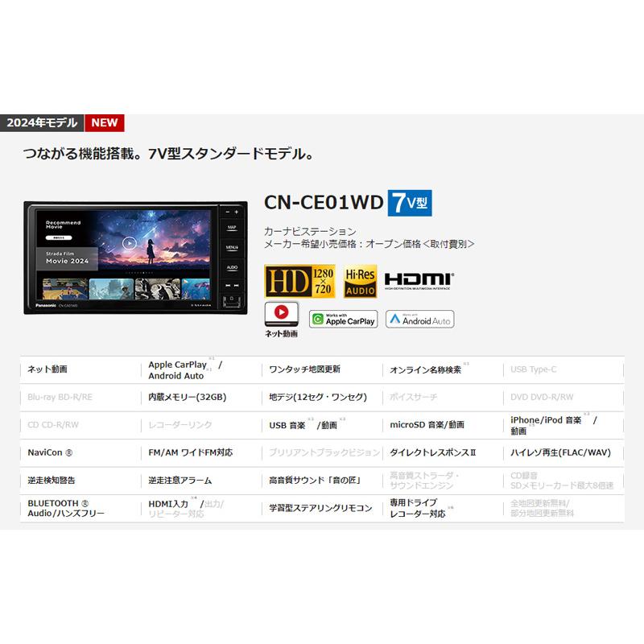
Task: Click the red NEW badge
Action: pyautogui.click(x=105, y=123)
